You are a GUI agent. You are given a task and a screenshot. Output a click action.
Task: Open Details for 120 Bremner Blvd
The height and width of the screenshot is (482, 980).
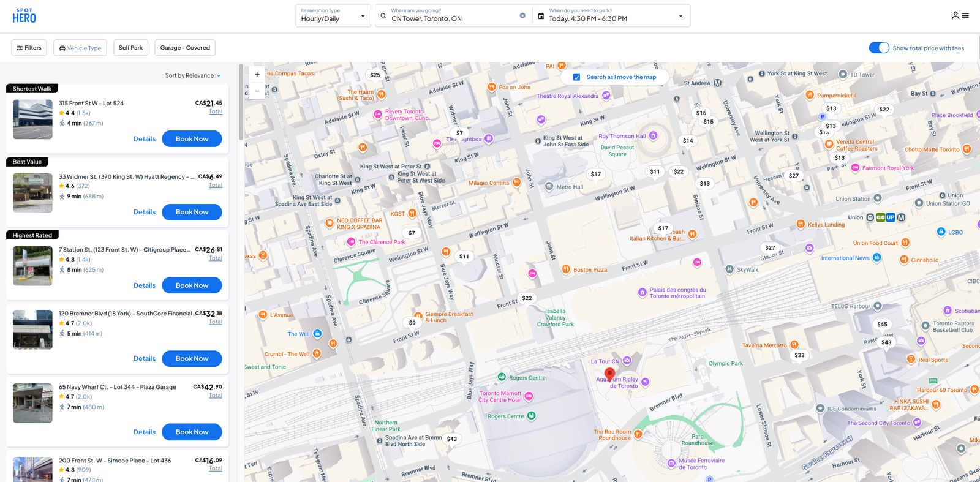click(x=145, y=358)
